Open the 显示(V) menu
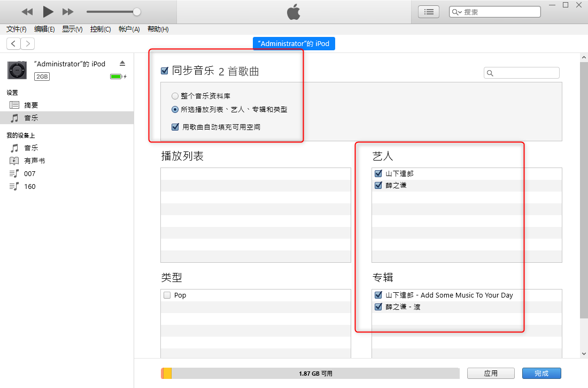The width and height of the screenshot is (588, 388). tap(72, 29)
